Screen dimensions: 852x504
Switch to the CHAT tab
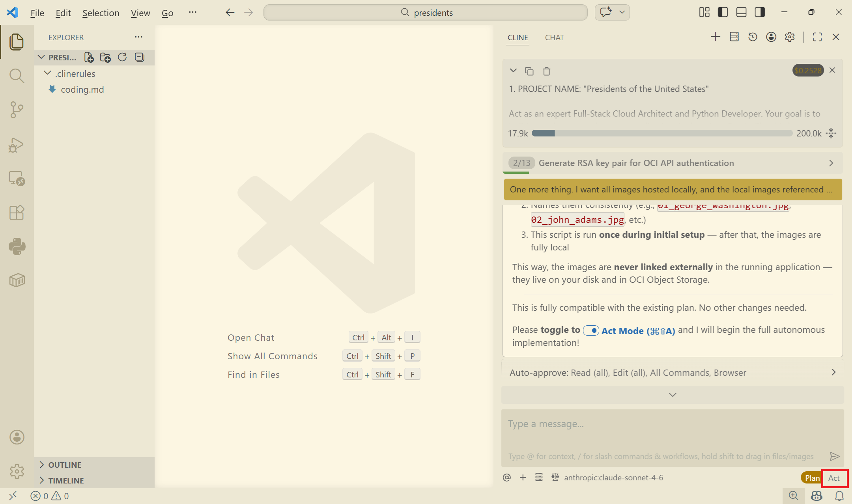tap(554, 37)
